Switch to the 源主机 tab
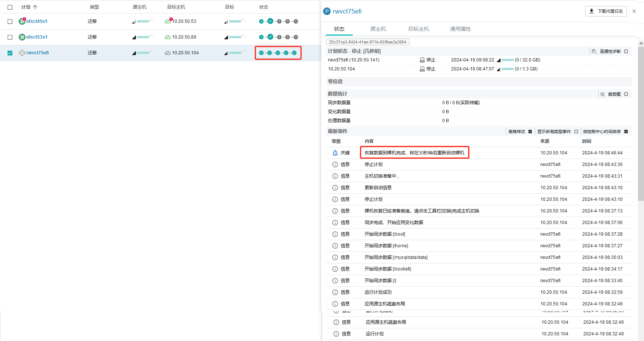This screenshot has width=644, height=341. tap(378, 29)
